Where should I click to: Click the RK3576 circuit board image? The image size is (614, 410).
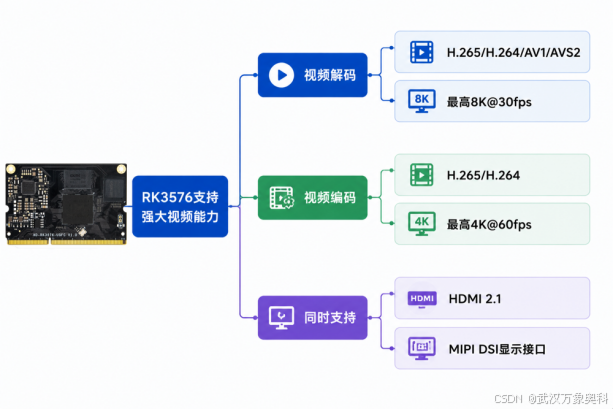(66, 204)
